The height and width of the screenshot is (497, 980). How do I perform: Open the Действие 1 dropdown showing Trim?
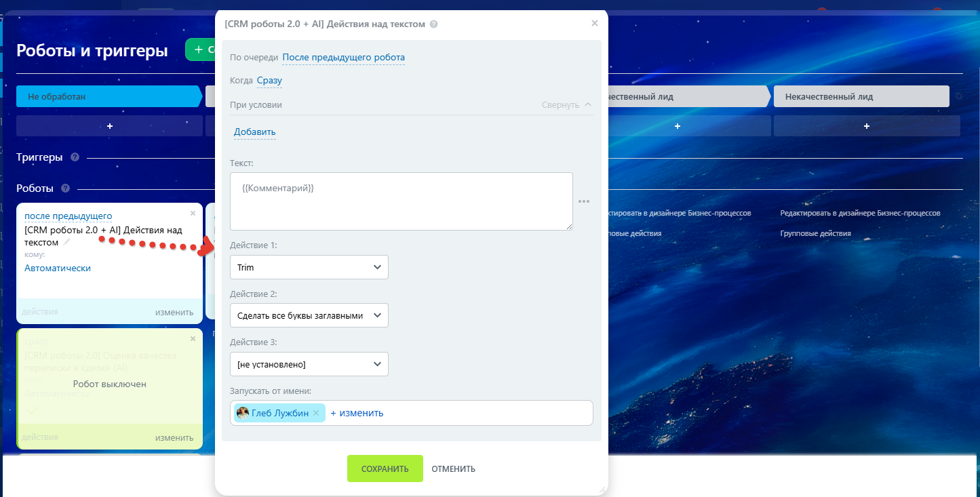(309, 267)
